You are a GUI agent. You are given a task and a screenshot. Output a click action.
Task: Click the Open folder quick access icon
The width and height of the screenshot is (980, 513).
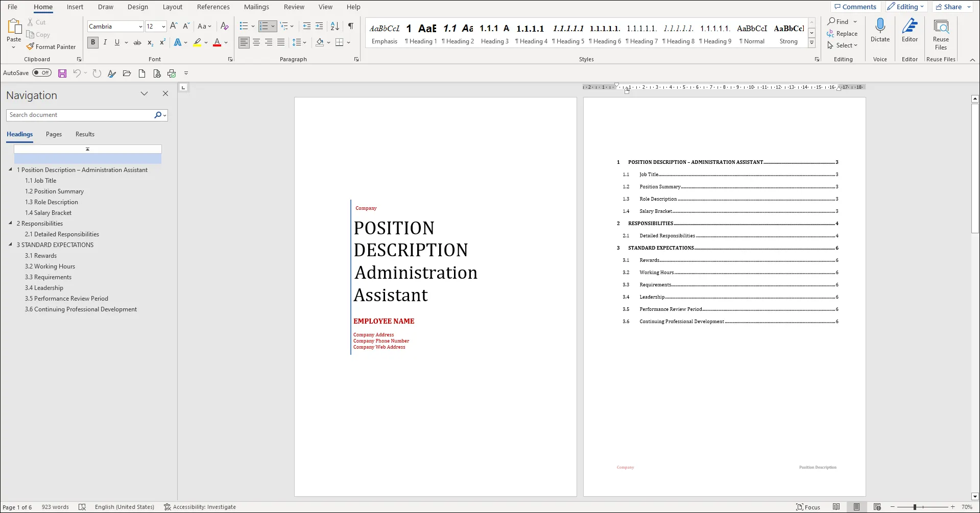click(127, 74)
